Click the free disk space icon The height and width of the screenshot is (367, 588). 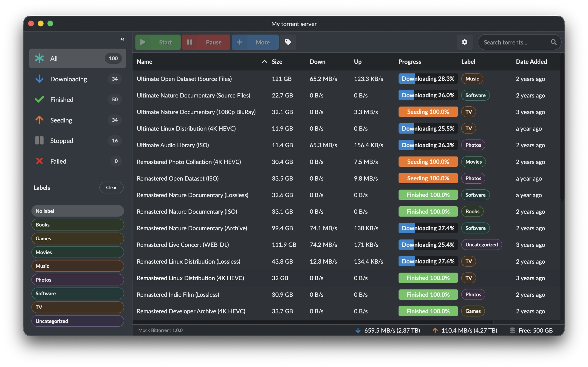point(512,330)
